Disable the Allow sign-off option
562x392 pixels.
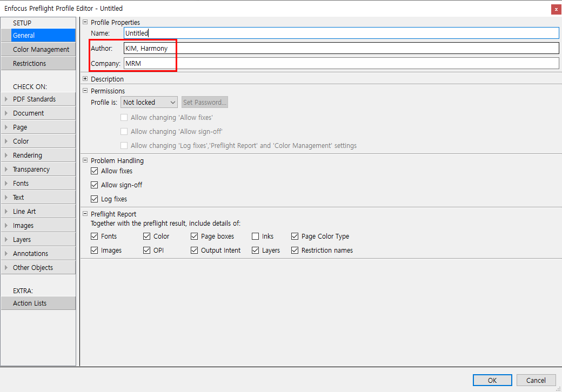click(95, 185)
